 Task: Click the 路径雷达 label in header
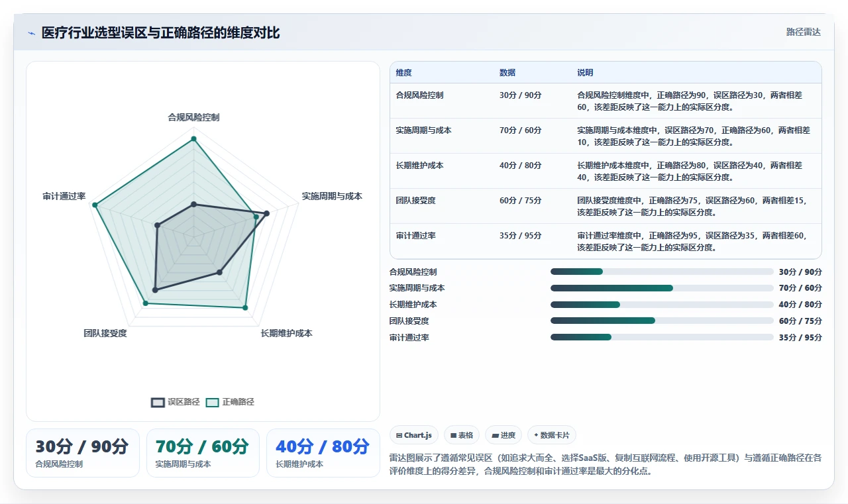pyautogui.click(x=803, y=32)
